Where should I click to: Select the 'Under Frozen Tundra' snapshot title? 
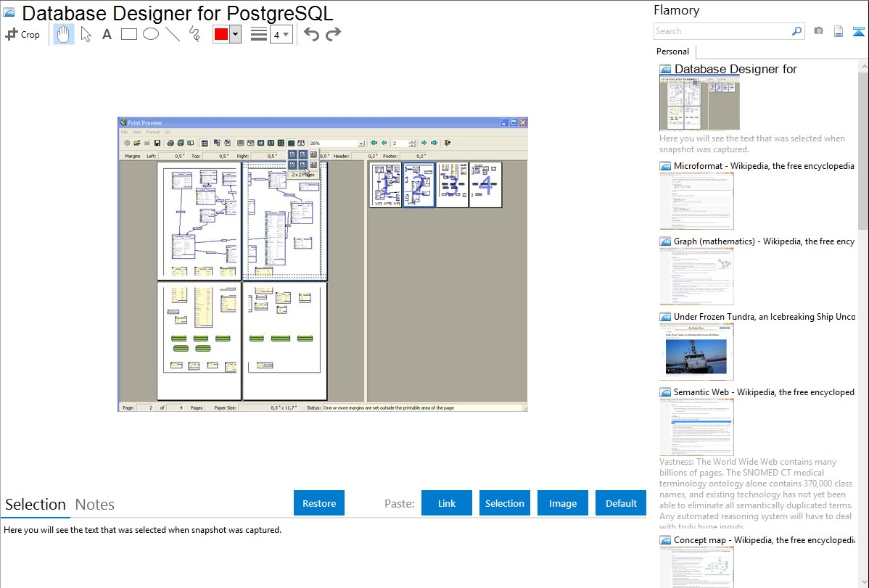point(765,316)
